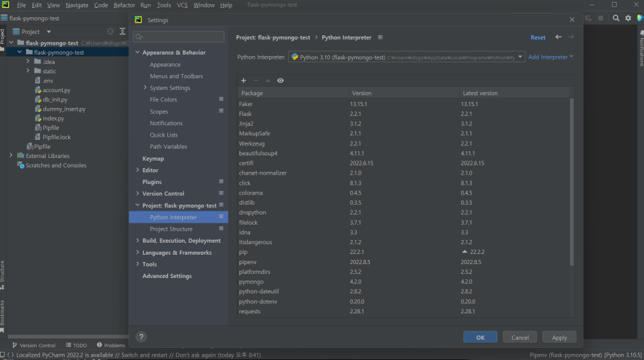Open the File menu
Viewport: 644px width, 360px height.
tap(21, 5)
